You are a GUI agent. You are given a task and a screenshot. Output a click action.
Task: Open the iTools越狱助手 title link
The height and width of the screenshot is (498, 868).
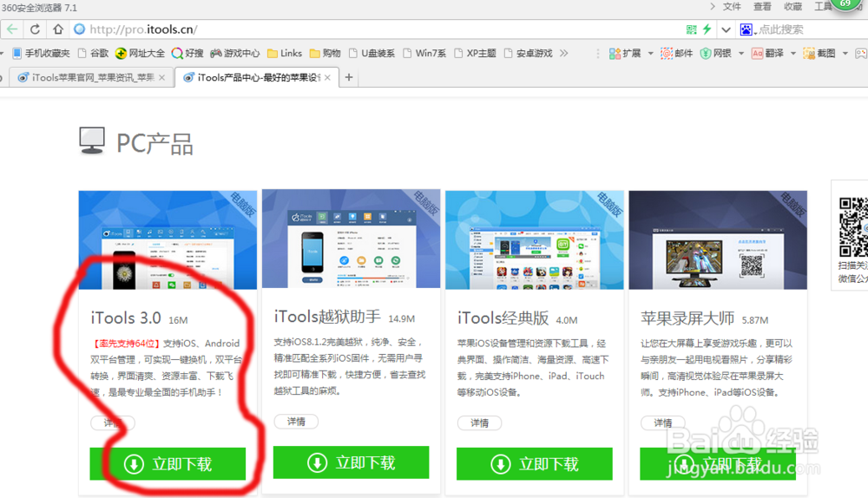point(327,317)
